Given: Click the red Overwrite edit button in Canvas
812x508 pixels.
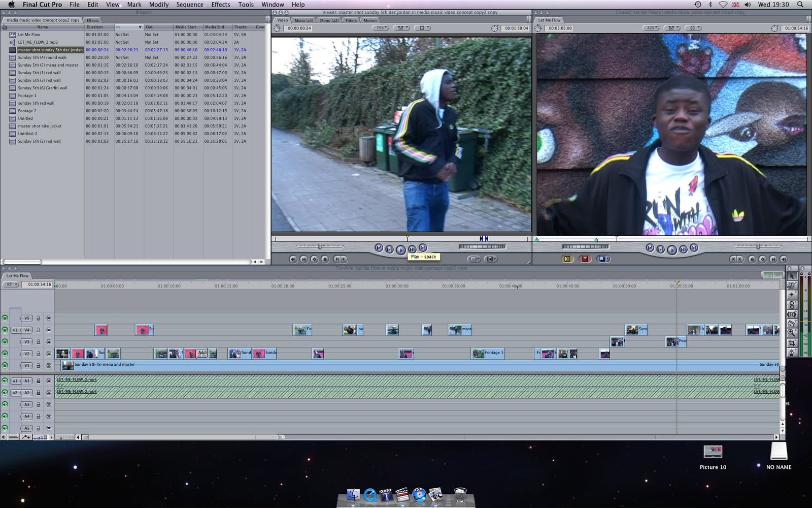Looking at the screenshot, I should click(x=585, y=259).
